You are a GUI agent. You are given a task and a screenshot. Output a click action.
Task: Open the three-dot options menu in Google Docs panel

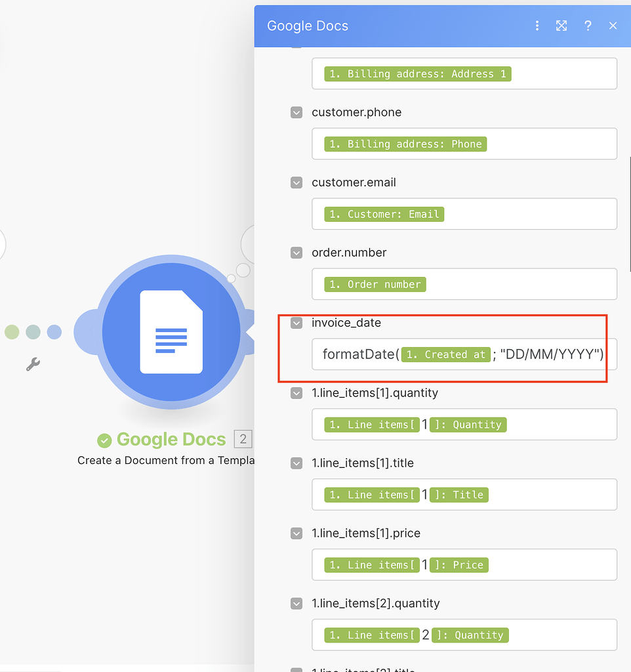click(x=537, y=26)
